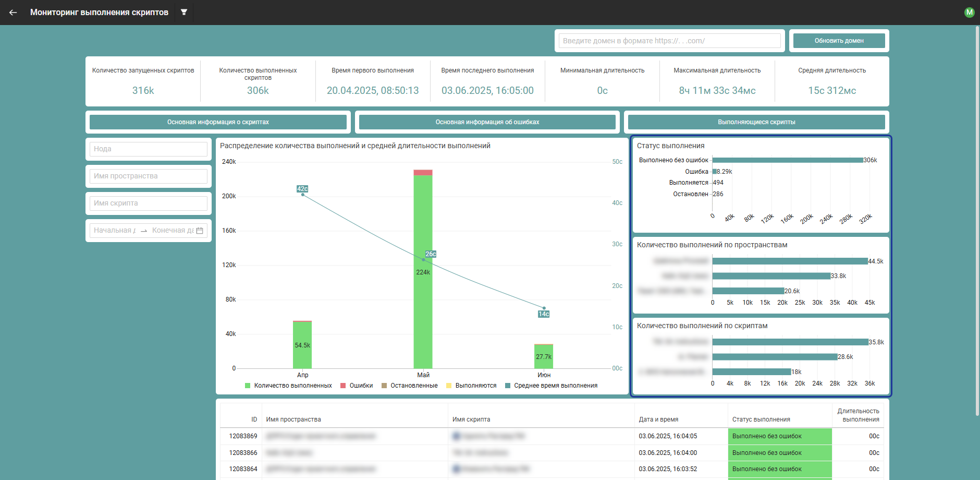Click the calendar icon in date range

click(200, 231)
